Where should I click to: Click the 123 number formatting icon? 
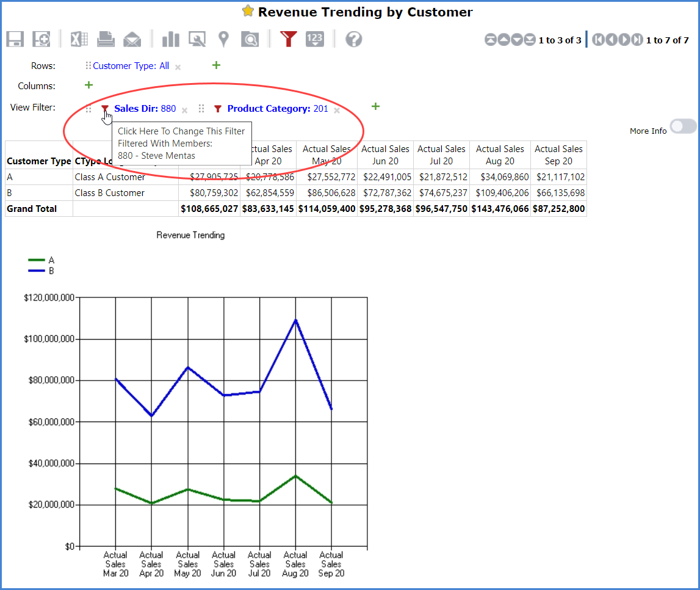pos(315,39)
